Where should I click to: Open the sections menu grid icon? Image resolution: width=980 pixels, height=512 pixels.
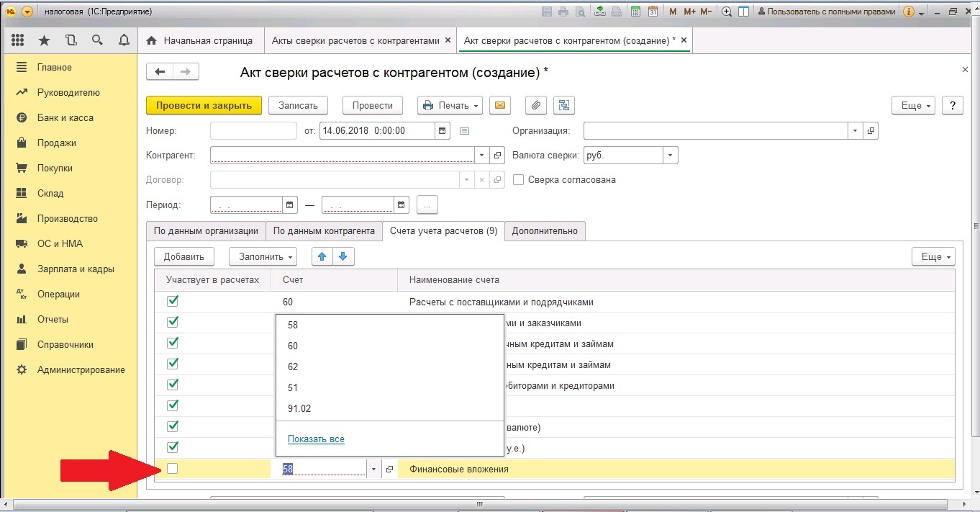(x=18, y=40)
